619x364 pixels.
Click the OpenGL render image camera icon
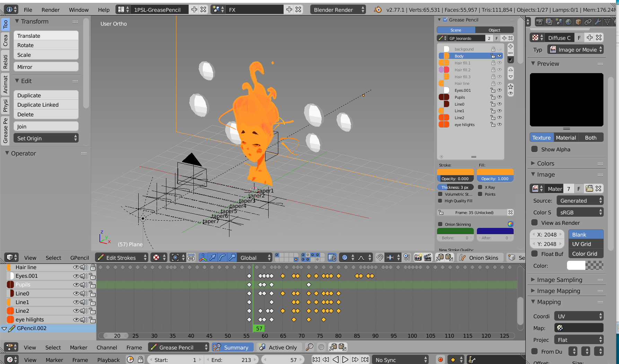[418, 257]
